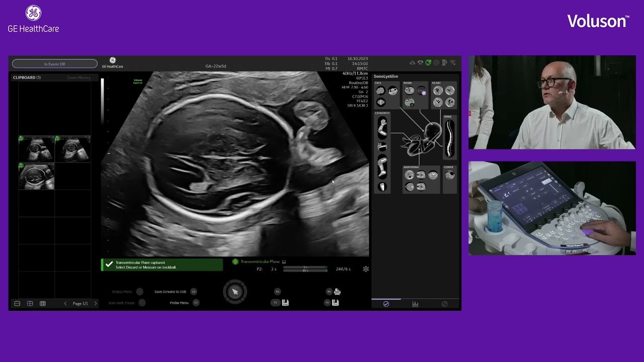Click the Transventricular Plane label
The height and width of the screenshot is (362, 644).
(x=260, y=261)
